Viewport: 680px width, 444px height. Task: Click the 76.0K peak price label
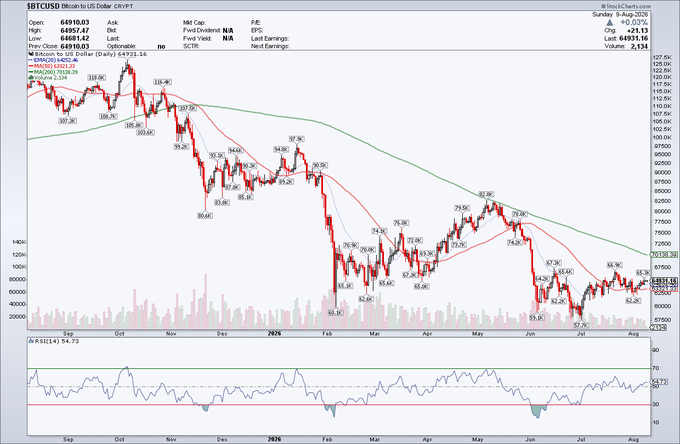pos(401,223)
